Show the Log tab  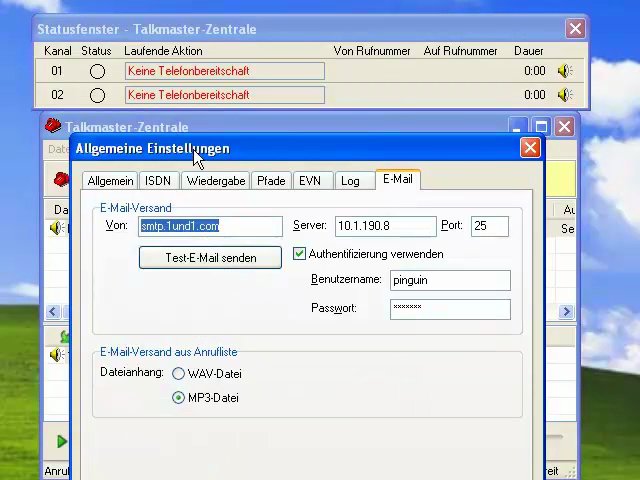pyautogui.click(x=350, y=181)
